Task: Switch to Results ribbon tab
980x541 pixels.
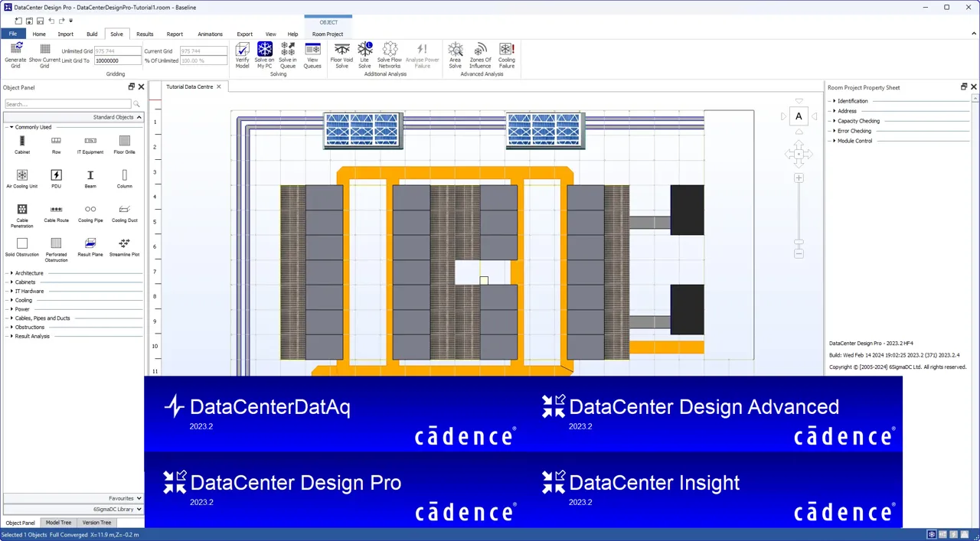Action: (x=145, y=34)
